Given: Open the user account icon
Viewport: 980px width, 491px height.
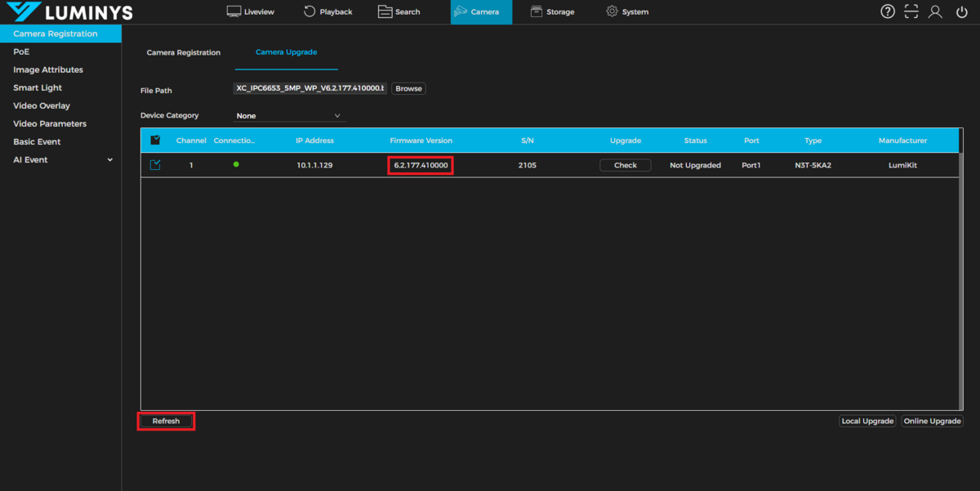Looking at the screenshot, I should tap(936, 11).
